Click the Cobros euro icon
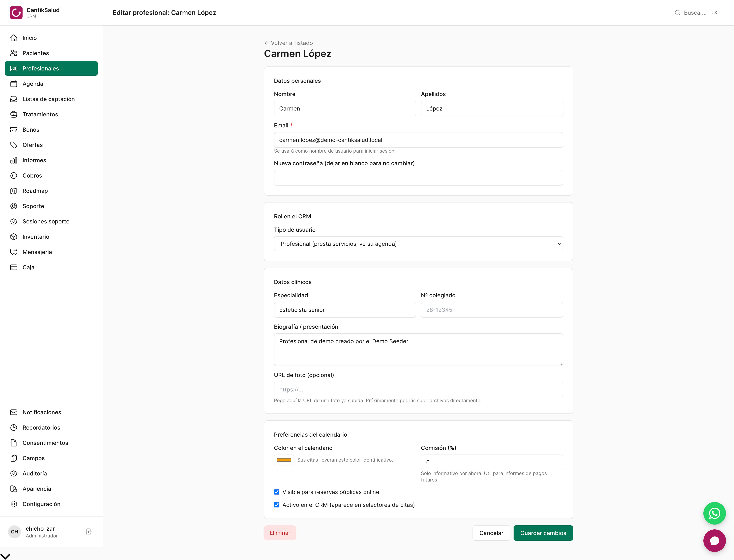The height and width of the screenshot is (560, 734). [14, 176]
